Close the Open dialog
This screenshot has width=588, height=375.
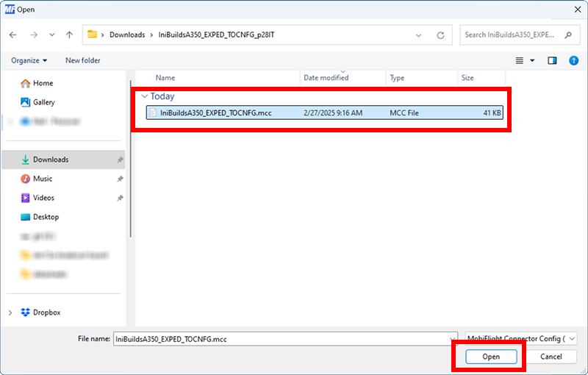pyautogui.click(x=578, y=10)
